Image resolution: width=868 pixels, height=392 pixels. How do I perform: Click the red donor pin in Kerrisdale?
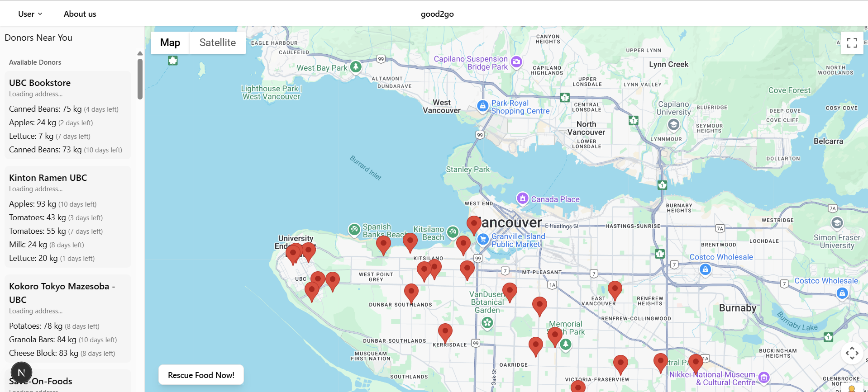pyautogui.click(x=445, y=333)
